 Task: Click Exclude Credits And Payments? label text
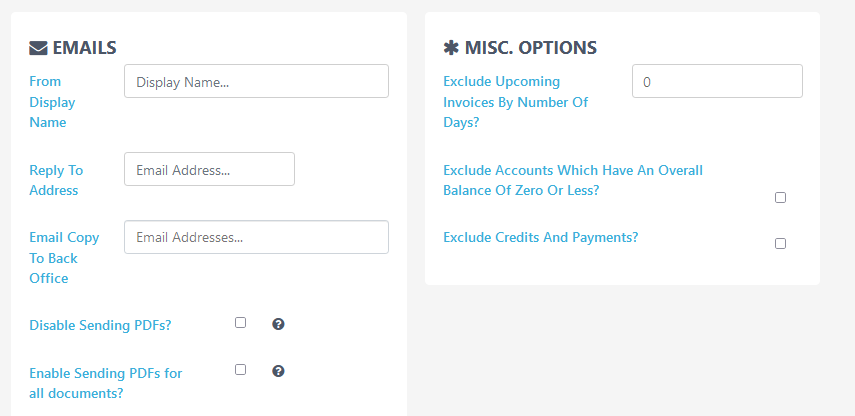click(540, 238)
